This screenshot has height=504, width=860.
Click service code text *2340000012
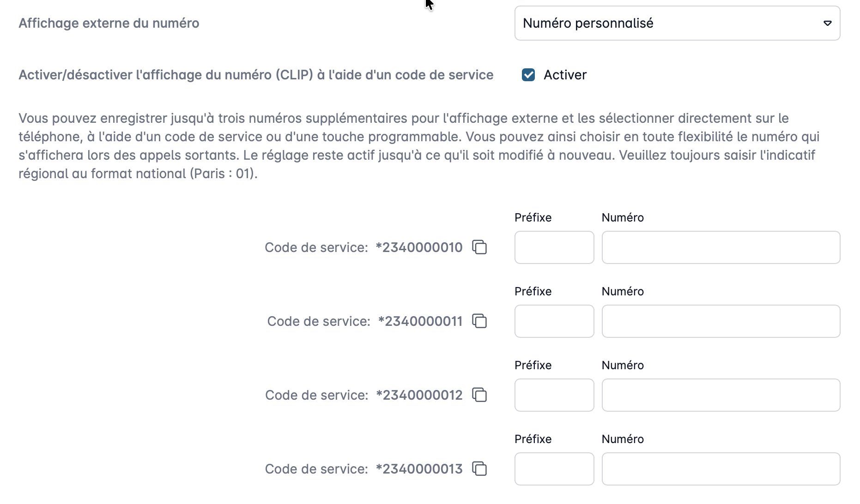[x=419, y=395]
